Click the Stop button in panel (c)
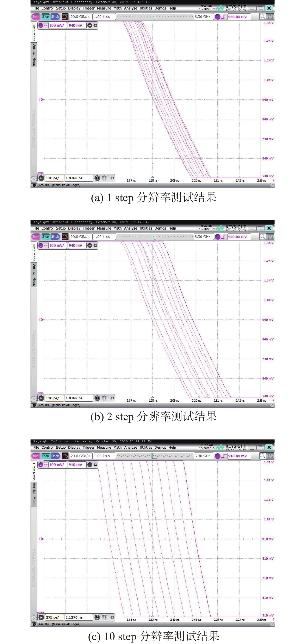The width and height of the screenshot is (305, 644). 45,456
